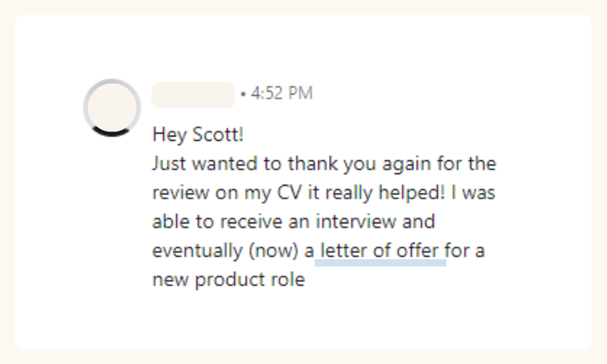Click the word "again" in the message
Screen dimensions: 607x364
coord(407,164)
